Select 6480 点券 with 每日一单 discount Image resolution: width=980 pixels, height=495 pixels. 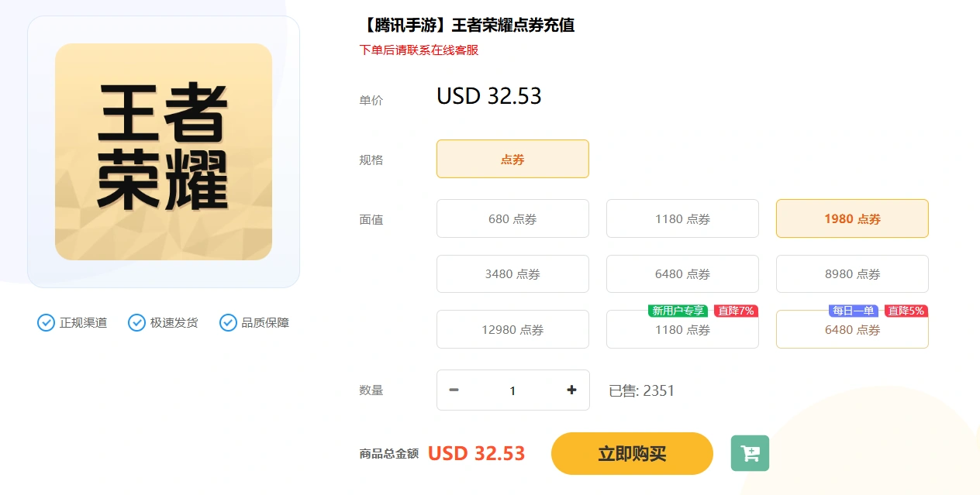852,329
